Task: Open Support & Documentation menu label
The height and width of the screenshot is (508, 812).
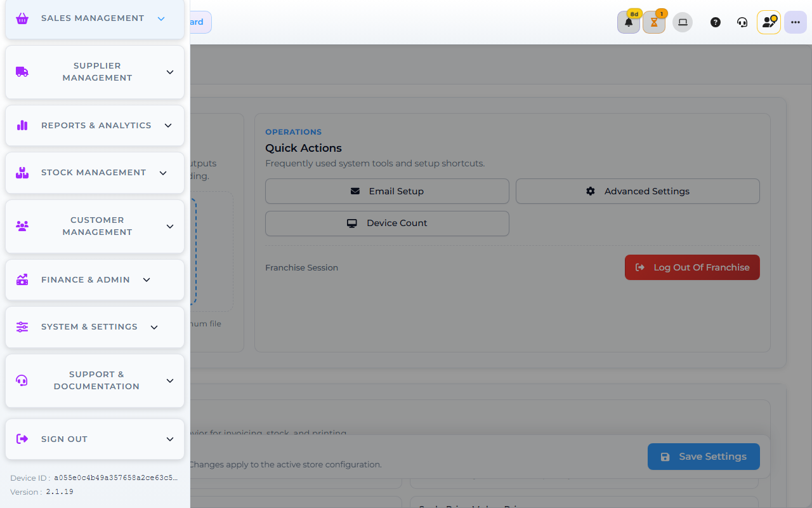Action: 96,380
